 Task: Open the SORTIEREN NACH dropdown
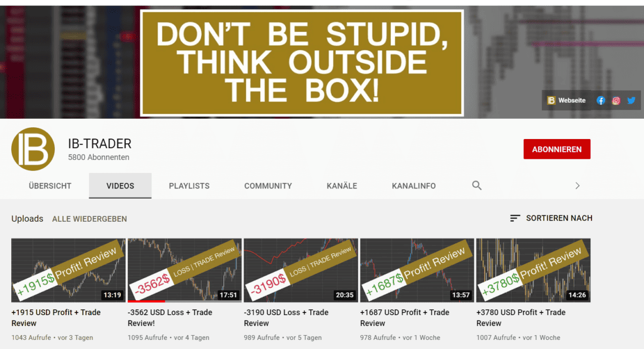tap(560, 218)
